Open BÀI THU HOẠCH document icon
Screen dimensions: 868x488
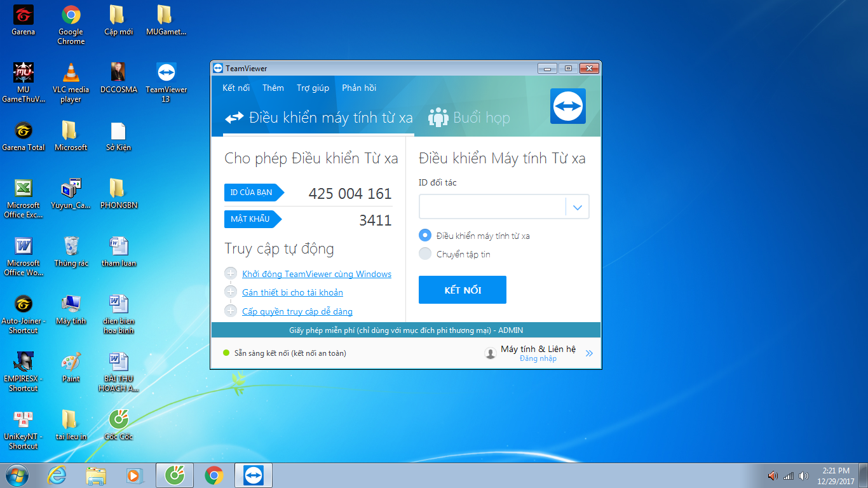pos(119,372)
